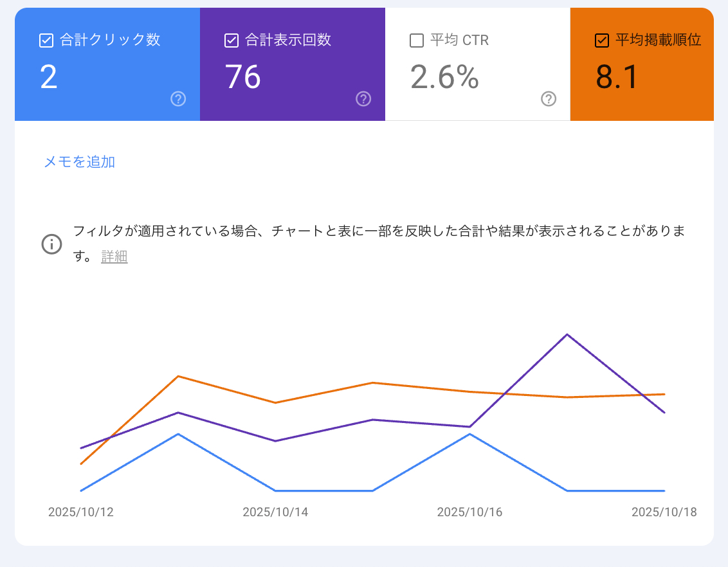Image resolution: width=728 pixels, height=567 pixels.
Task: Open help icon in 合計表示回数 card
Action: [363, 98]
